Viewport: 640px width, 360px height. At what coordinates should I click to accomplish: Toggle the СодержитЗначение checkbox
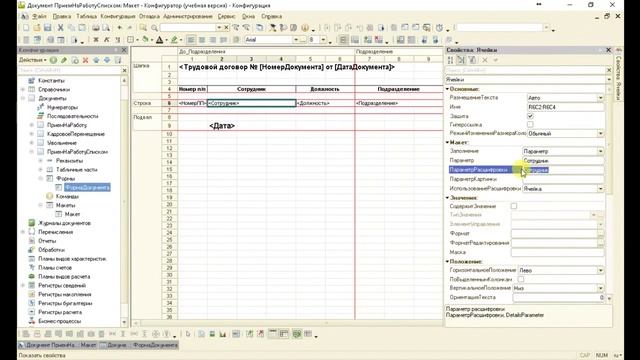tap(514, 206)
